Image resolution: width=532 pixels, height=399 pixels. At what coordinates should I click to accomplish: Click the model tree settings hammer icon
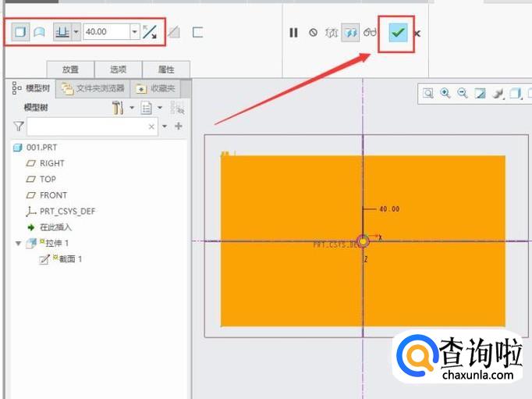click(x=118, y=108)
